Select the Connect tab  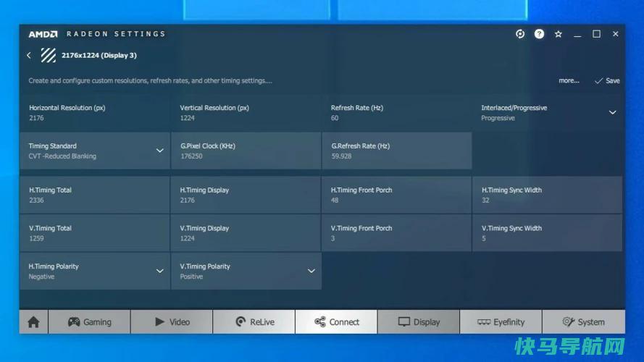point(336,321)
